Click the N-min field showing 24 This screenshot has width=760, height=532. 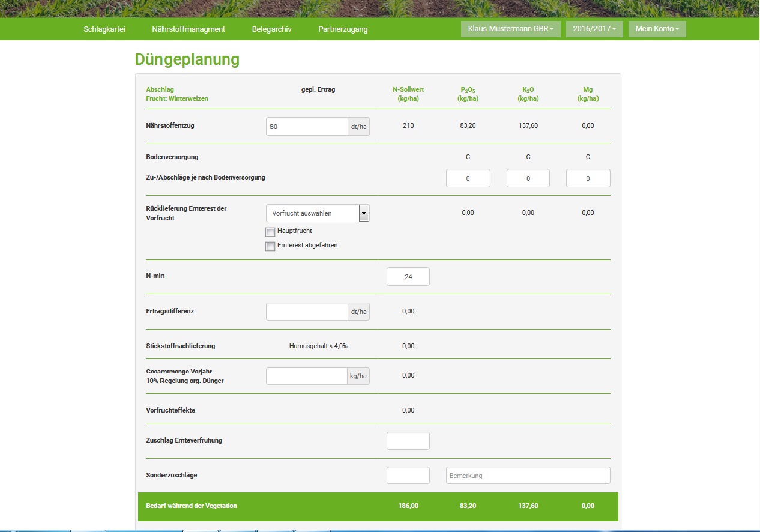pos(408,277)
